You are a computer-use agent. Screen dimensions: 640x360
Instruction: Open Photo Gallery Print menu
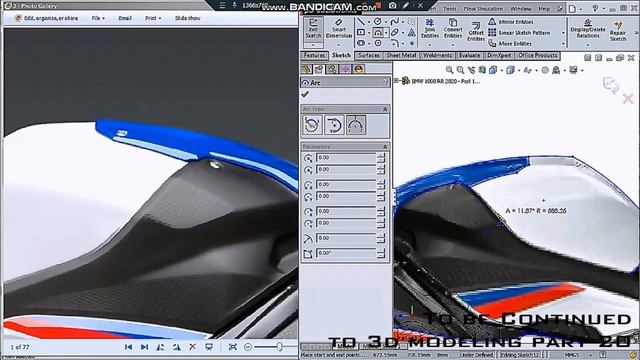[153, 18]
